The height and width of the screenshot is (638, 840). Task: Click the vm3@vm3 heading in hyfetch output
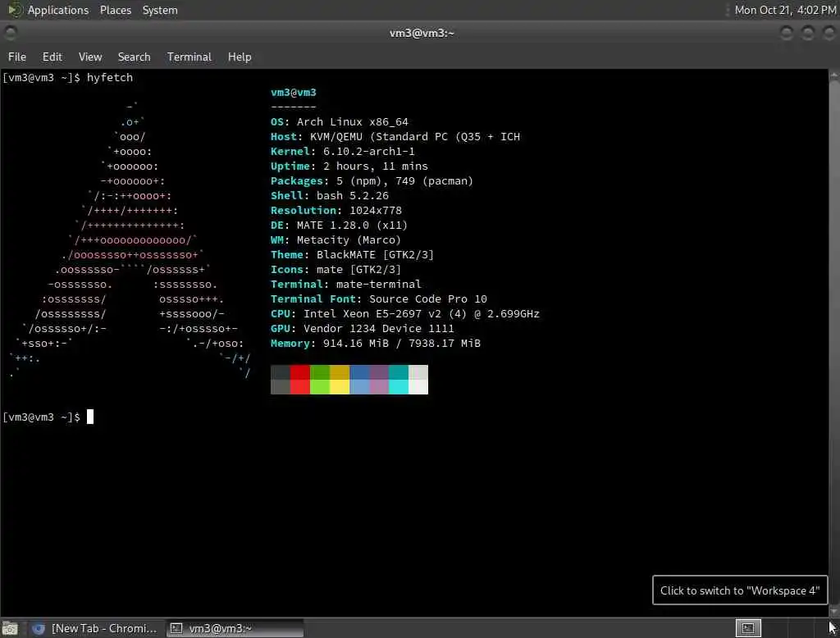point(294,92)
